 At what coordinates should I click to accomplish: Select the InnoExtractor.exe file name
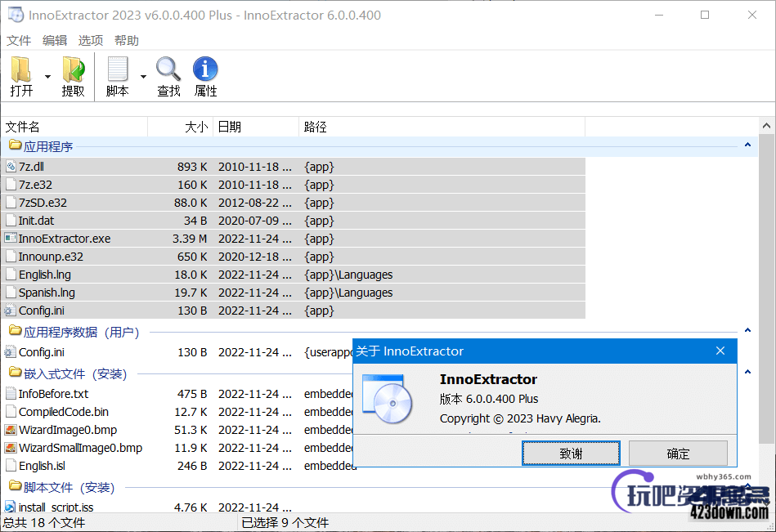(x=65, y=239)
